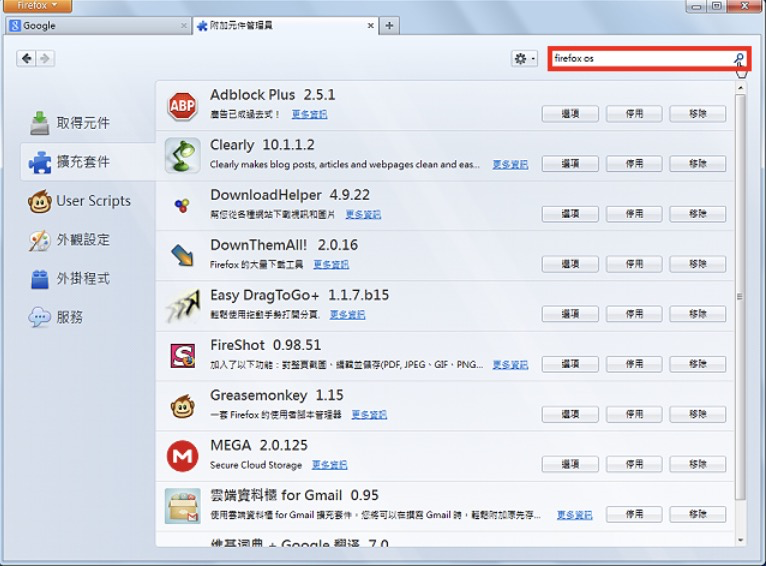Open 更多資訊 link for FireShot
Screen dimensions: 766x566
pos(510,365)
